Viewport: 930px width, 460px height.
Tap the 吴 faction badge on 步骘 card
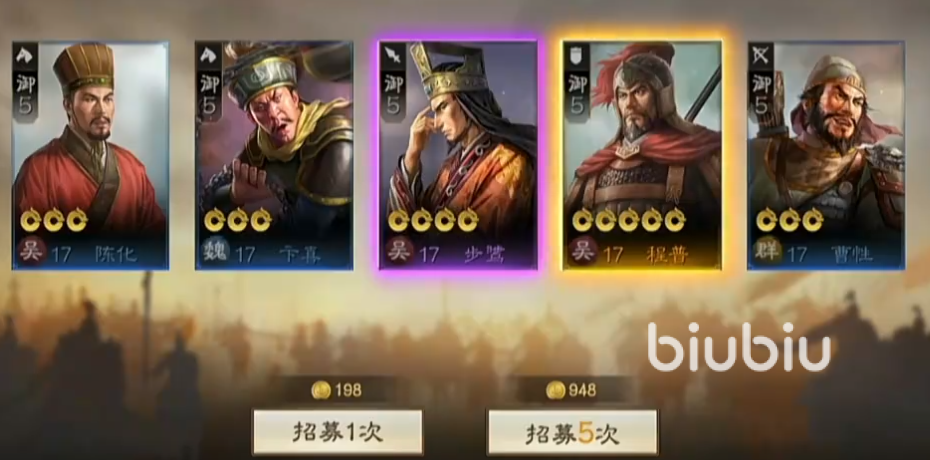pos(398,252)
